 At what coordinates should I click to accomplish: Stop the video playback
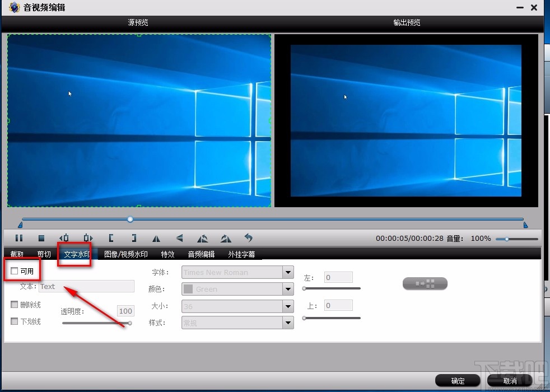(41, 239)
